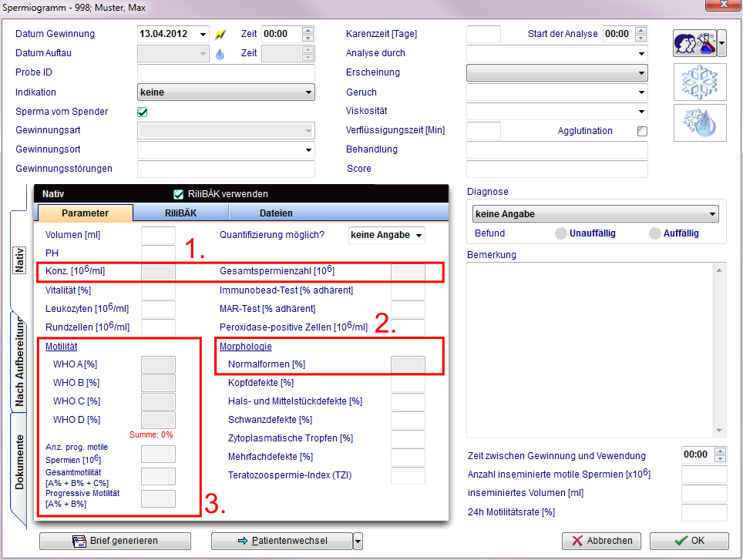The image size is (743, 560).
Task: Click the Vitalität [%] input field
Action: [158, 290]
